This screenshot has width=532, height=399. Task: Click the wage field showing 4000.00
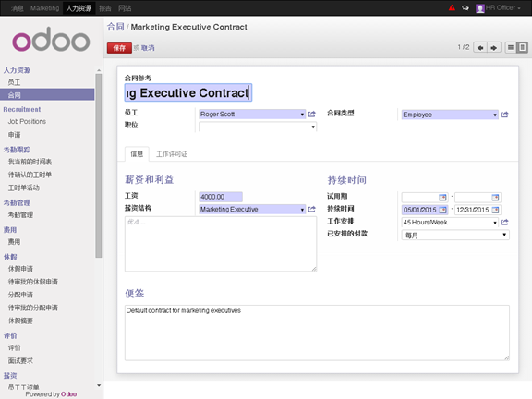pos(221,197)
